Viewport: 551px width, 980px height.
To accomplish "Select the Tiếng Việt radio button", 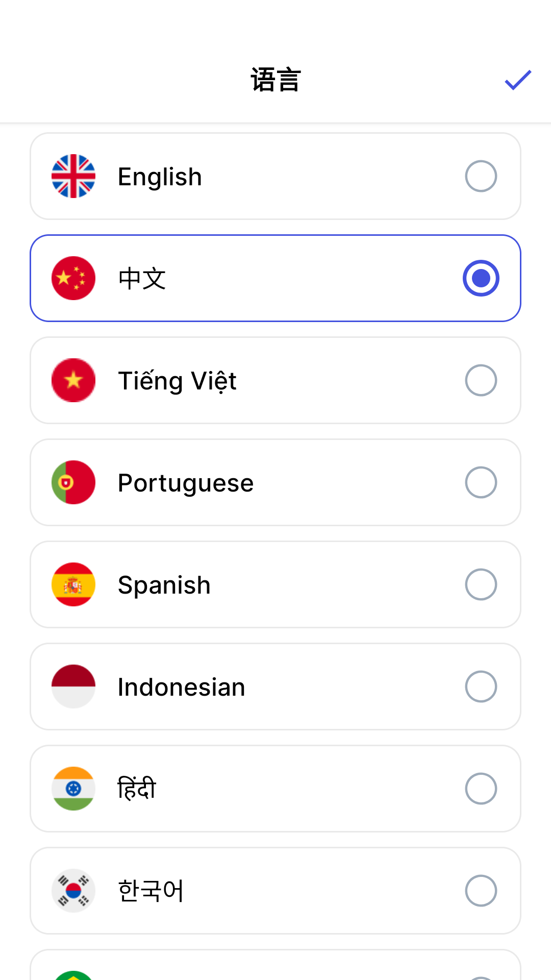I will coord(481,380).
